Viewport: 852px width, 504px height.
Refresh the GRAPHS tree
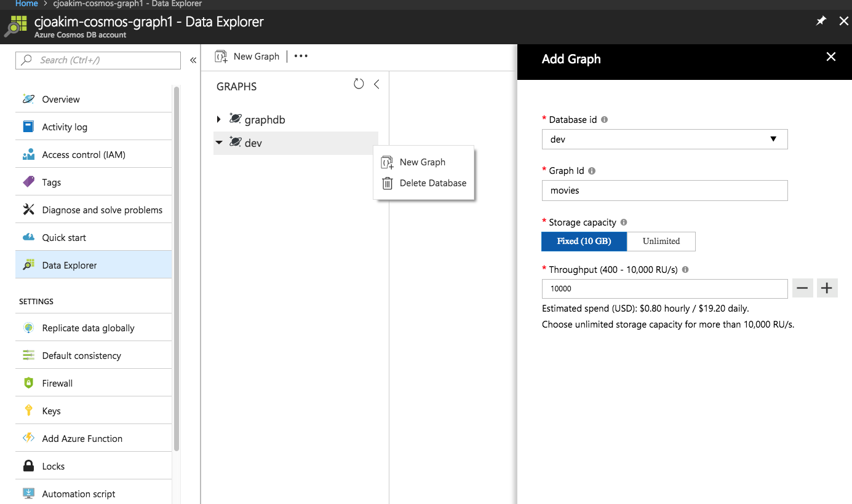tap(359, 84)
